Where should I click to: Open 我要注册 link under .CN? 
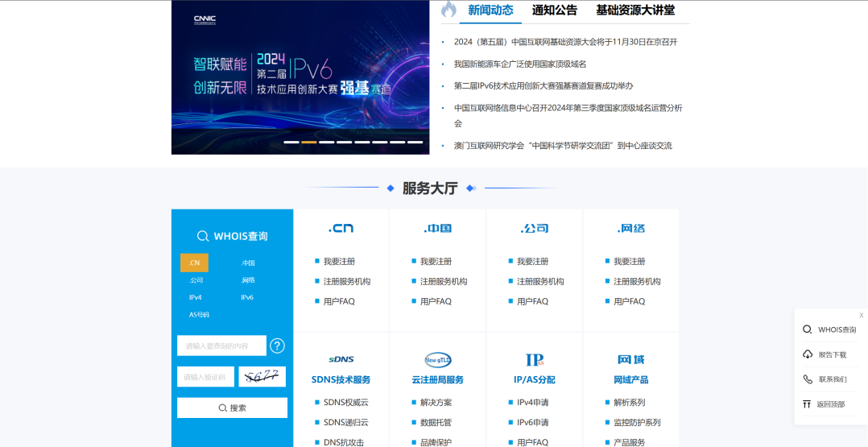click(x=339, y=262)
